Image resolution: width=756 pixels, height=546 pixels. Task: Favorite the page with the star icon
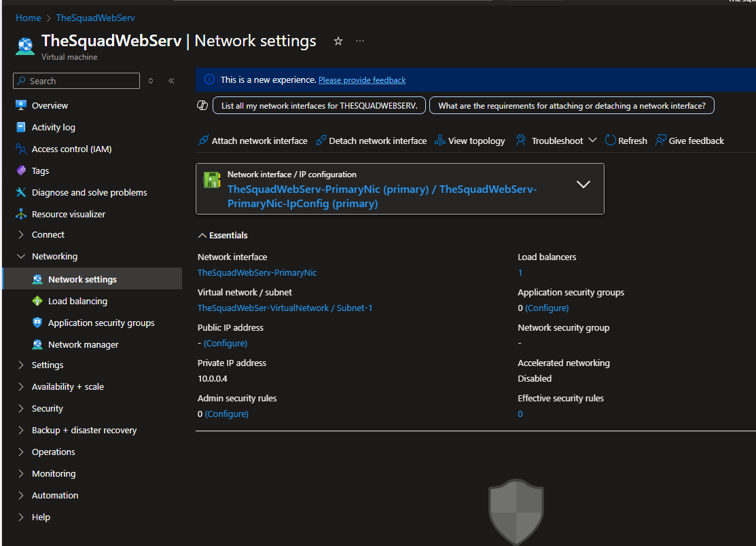click(x=338, y=41)
